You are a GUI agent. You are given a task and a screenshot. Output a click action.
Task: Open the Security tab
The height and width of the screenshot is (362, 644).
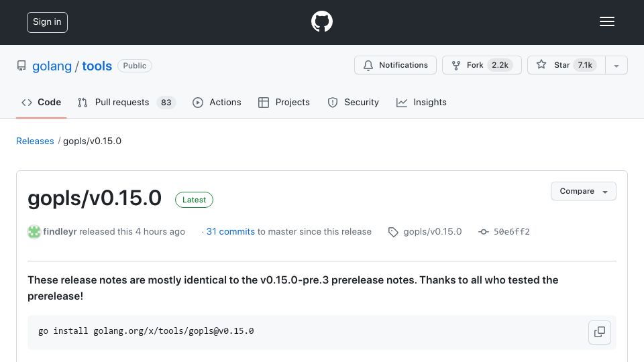[354, 102]
